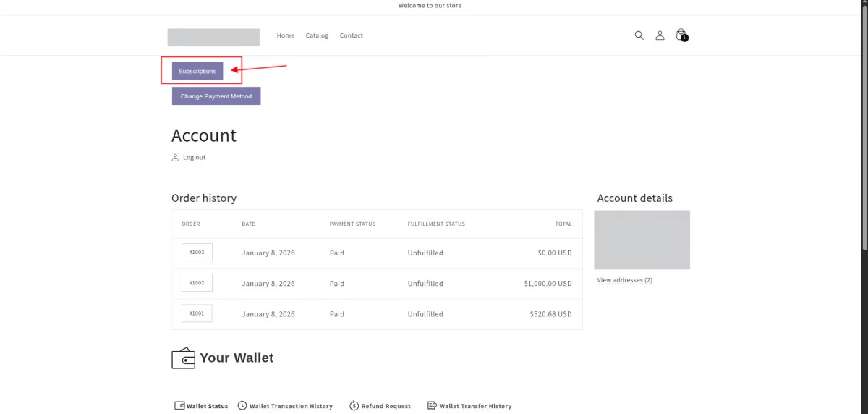
Task: Open the account profile icon
Action: 660,35
